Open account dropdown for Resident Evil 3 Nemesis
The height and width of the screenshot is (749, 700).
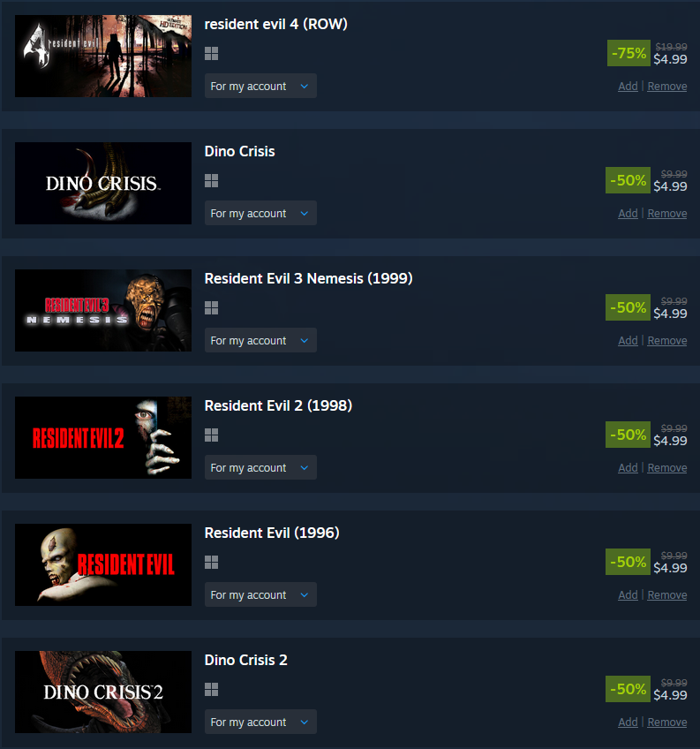click(x=260, y=340)
